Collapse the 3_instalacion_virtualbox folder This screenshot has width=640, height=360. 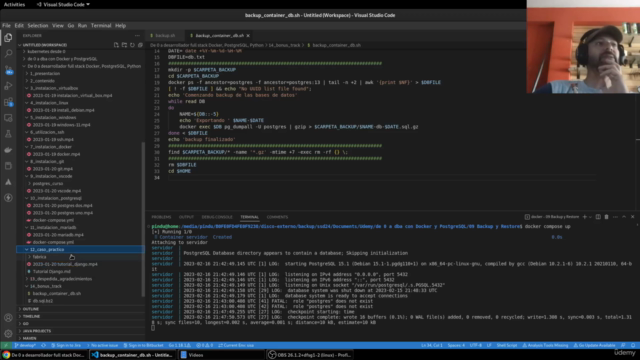click(x=53, y=88)
